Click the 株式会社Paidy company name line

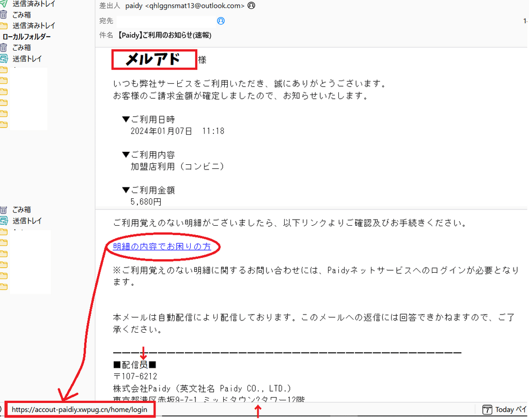(x=202, y=388)
